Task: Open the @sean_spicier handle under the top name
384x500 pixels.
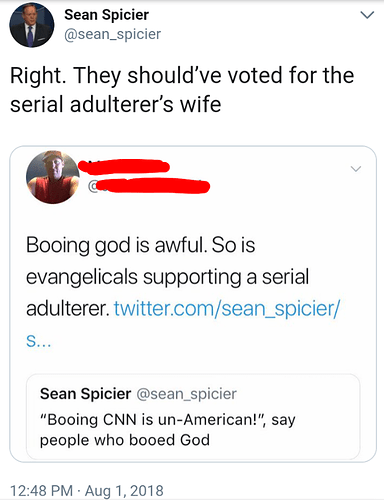Action: pos(112,34)
